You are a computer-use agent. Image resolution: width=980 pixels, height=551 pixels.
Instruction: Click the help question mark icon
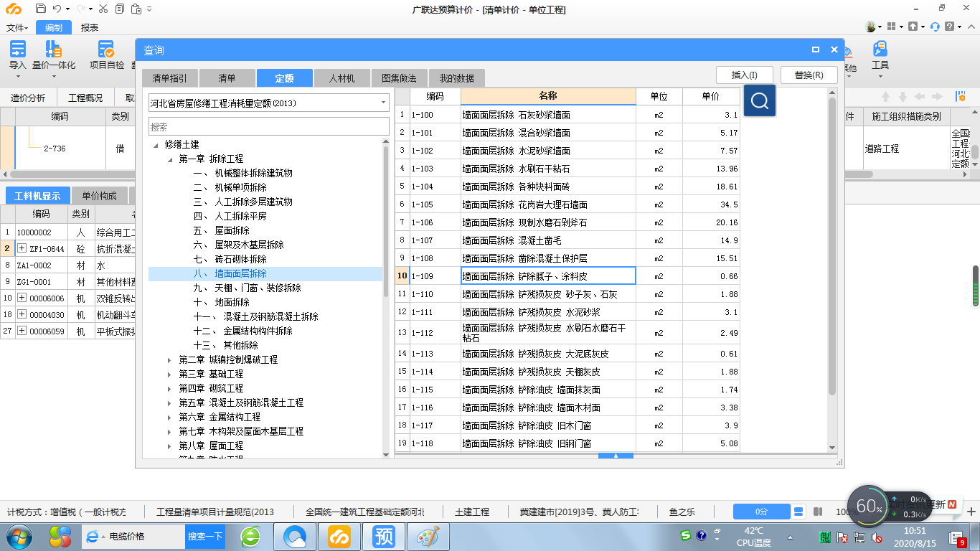click(950, 27)
